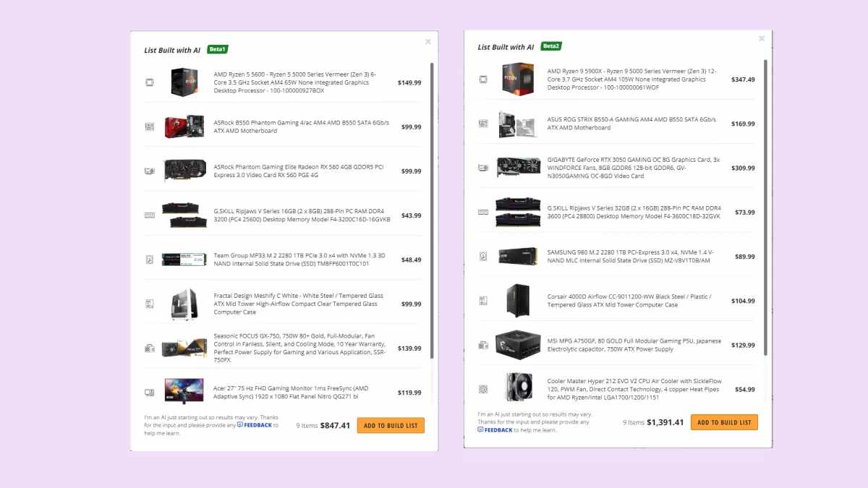Click the green Beta2 badge
Image resolution: width=868 pixels, height=488 pixels.
click(x=551, y=46)
